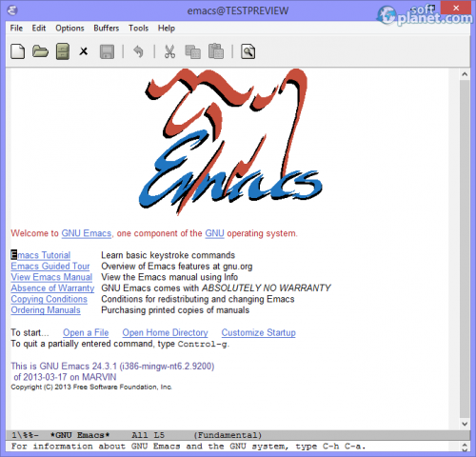
Task: Open the Tools menu
Action: [138, 28]
